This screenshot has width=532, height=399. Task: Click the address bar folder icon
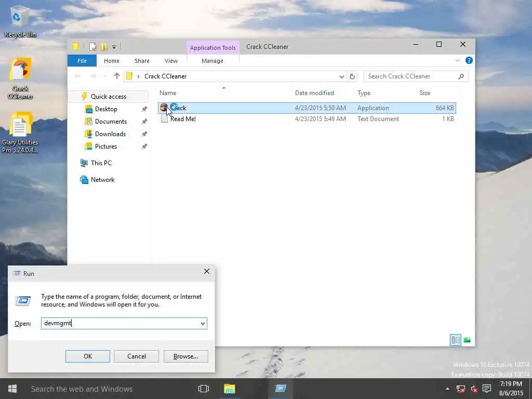pyautogui.click(x=129, y=76)
